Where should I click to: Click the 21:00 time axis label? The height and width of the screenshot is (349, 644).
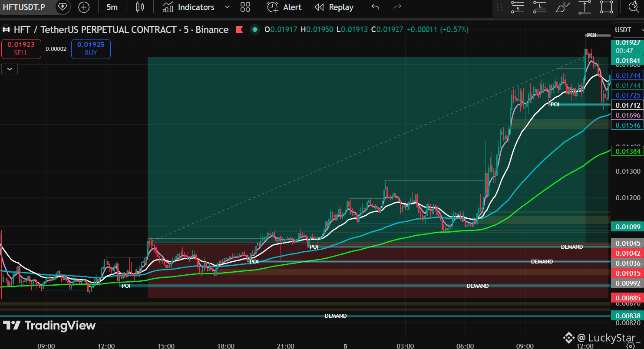[286, 346]
